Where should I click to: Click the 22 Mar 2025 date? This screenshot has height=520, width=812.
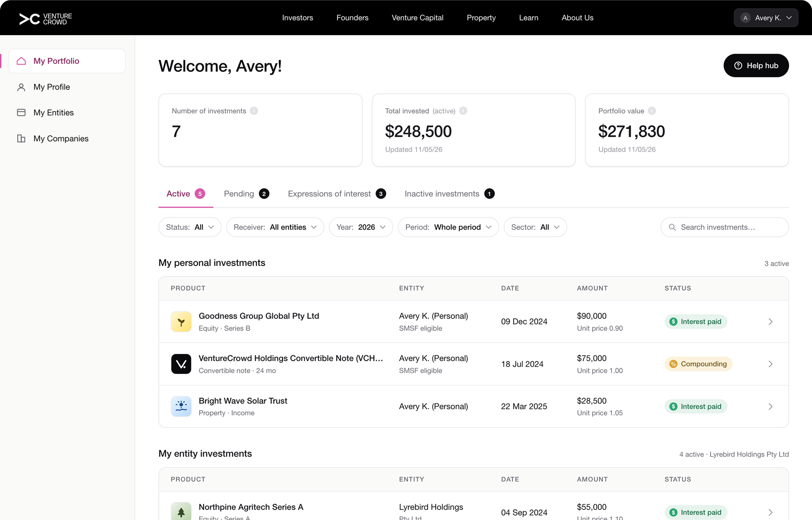pyautogui.click(x=524, y=406)
